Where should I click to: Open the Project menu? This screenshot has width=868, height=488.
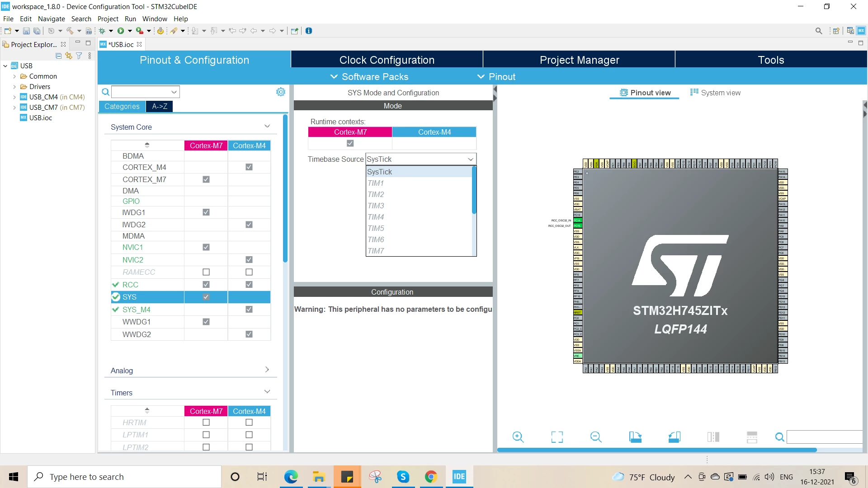(108, 19)
